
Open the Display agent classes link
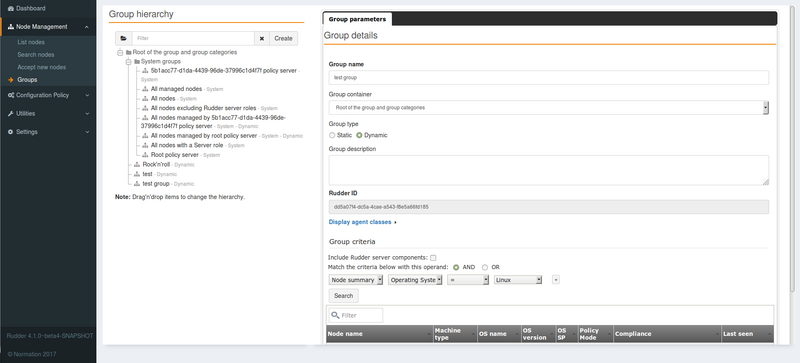pos(360,222)
